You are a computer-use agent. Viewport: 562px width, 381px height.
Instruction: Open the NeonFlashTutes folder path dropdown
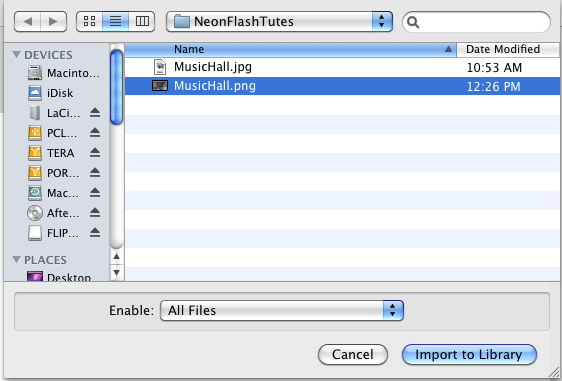pyautogui.click(x=279, y=22)
